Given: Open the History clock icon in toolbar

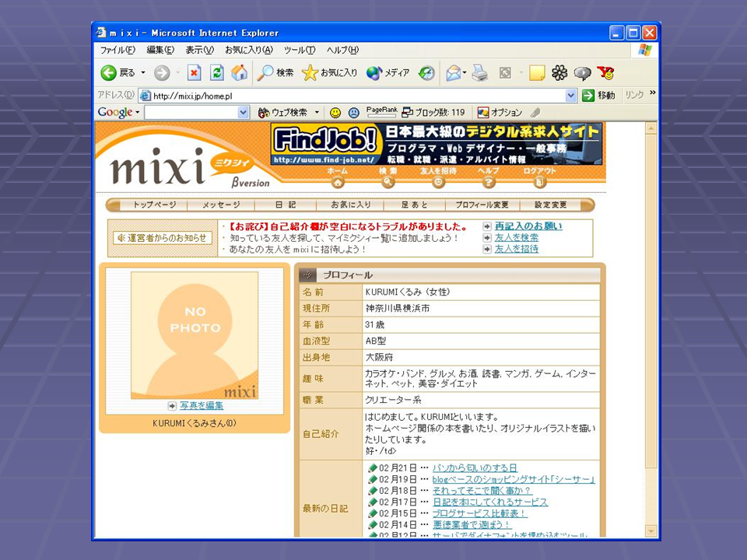Looking at the screenshot, I should [426, 73].
